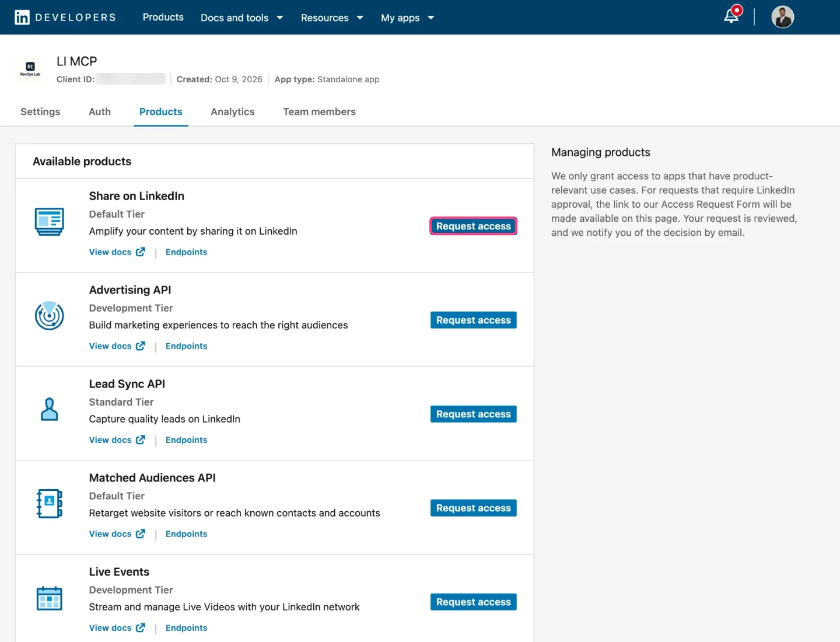Open Endpoints for Share on LinkedIn
Image resolution: width=840 pixels, height=642 pixels.
point(187,252)
